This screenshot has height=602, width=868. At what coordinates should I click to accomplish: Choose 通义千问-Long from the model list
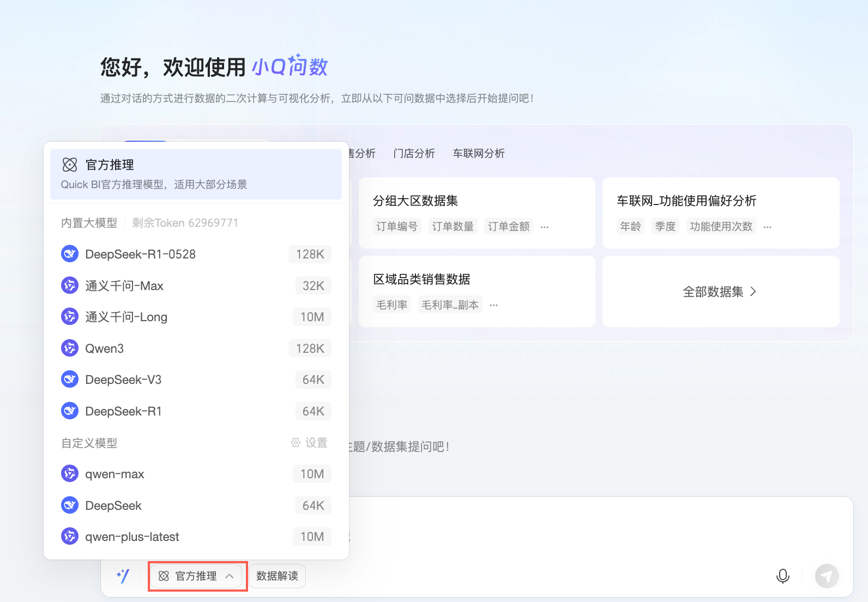pos(196,317)
